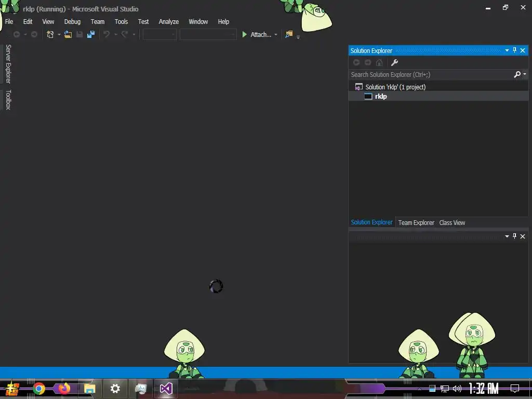Open Google Chrome from the taskbar
Screen dimensions: 532x399
click(x=38, y=389)
